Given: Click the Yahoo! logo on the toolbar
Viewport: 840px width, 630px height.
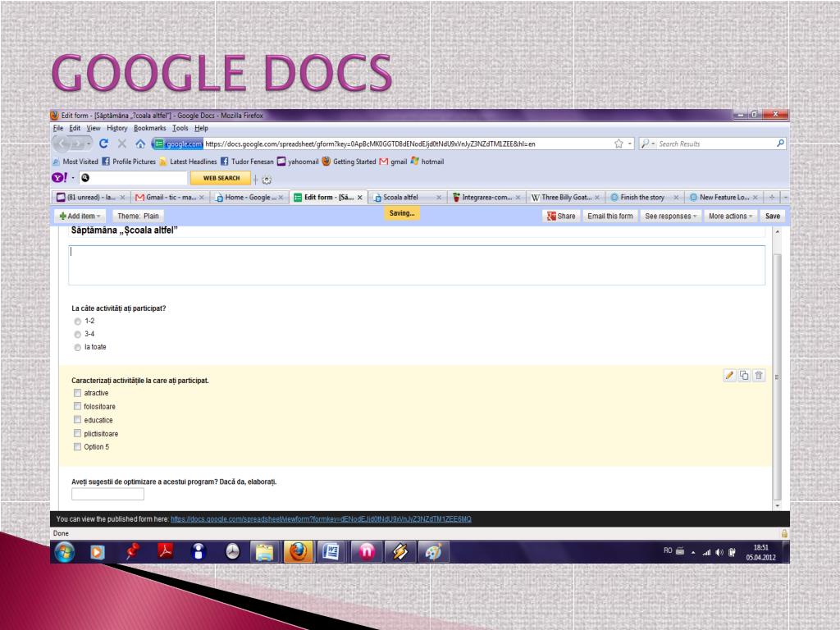Looking at the screenshot, I should point(59,177).
